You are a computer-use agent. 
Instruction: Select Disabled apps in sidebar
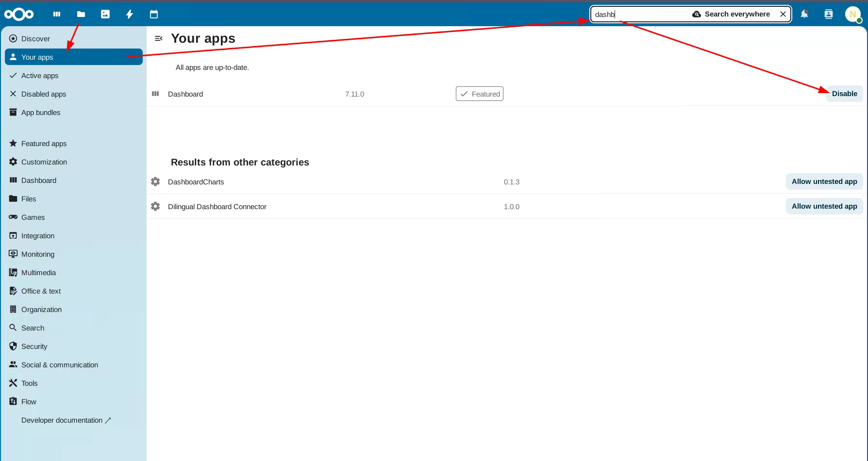point(44,94)
